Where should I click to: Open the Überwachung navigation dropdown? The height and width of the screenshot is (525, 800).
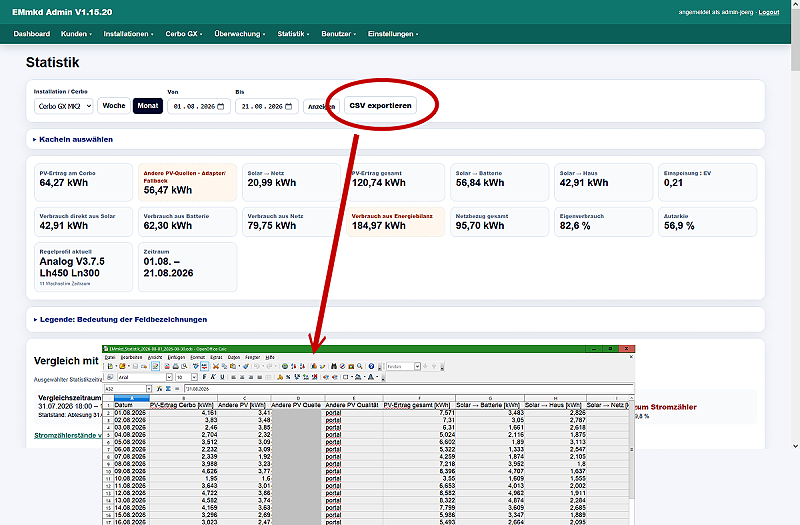coord(240,34)
